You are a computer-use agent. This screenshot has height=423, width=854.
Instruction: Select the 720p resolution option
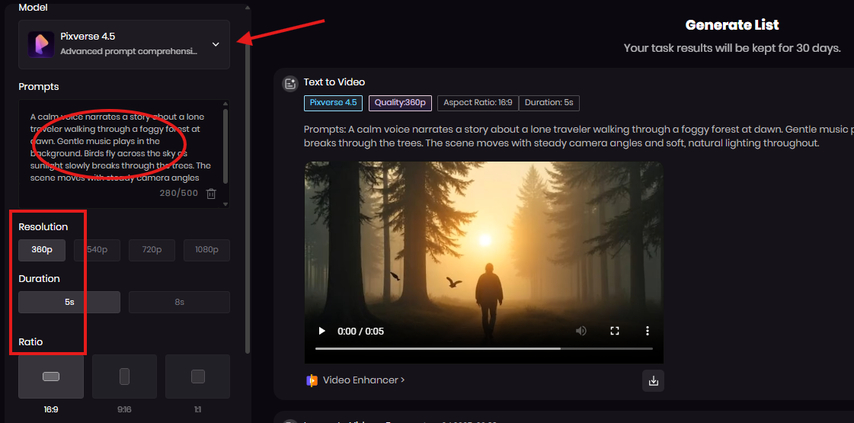[152, 250]
